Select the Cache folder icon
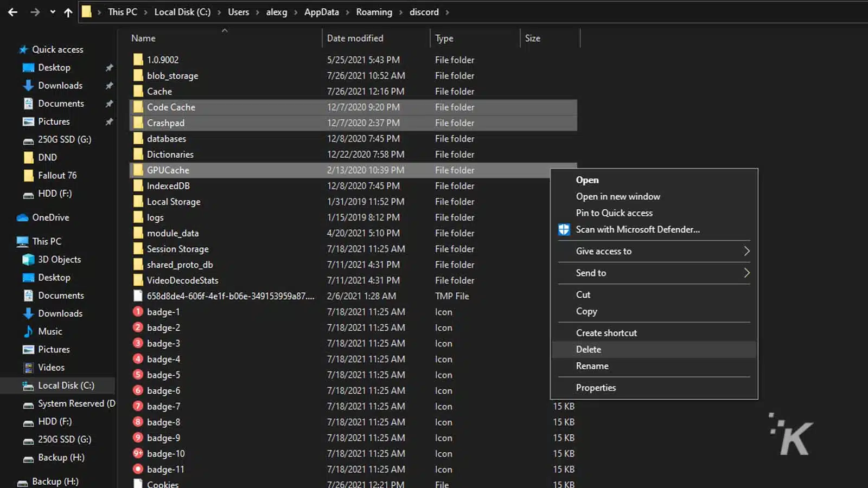This screenshot has height=488, width=868. pos(138,91)
